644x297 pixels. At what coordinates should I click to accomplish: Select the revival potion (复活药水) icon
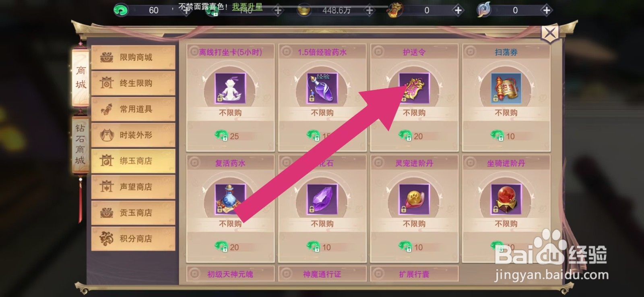point(230,199)
